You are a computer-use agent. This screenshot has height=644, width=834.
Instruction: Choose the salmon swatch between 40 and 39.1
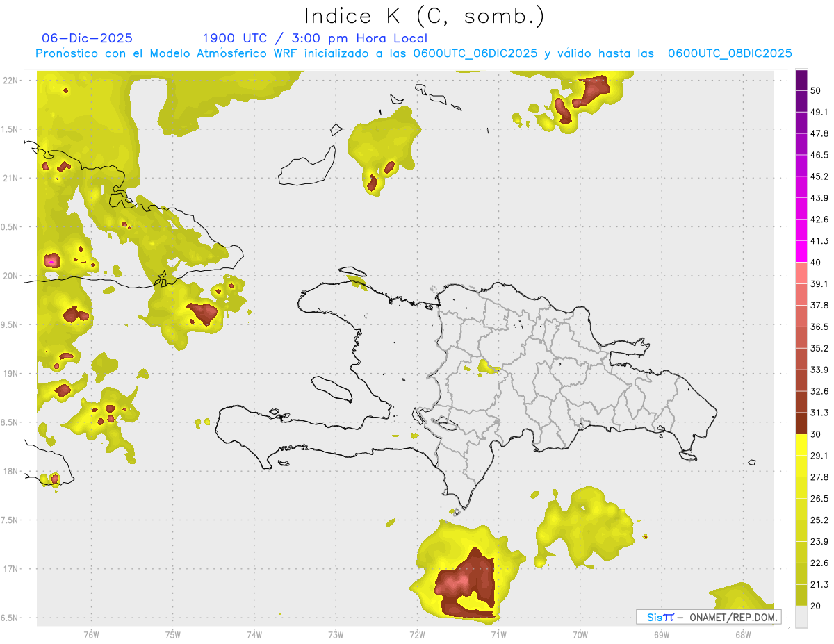801,273
